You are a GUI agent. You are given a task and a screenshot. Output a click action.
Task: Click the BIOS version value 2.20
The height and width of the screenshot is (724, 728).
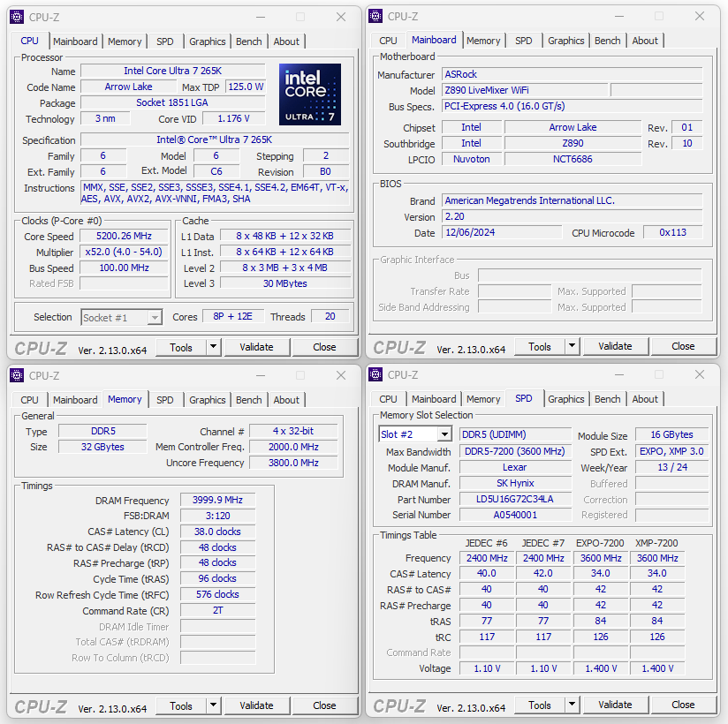click(x=572, y=216)
